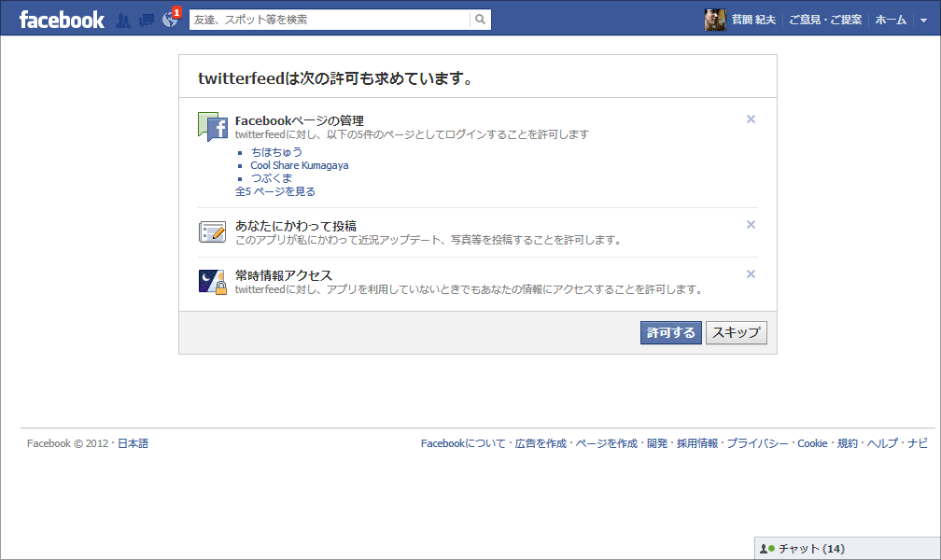Focus the 友達、スポット等を検索 search field
This screenshot has height=560, width=941.
point(330,20)
